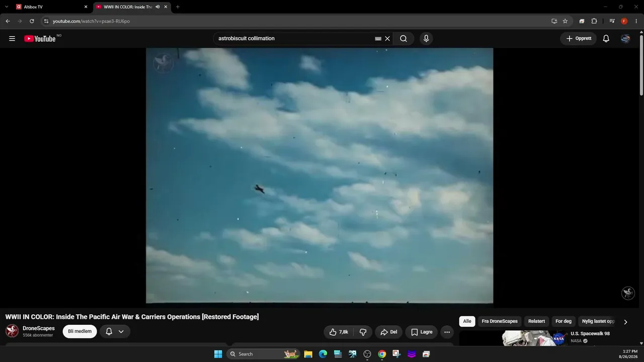
Task: Click the video title text
Action: coord(132,317)
